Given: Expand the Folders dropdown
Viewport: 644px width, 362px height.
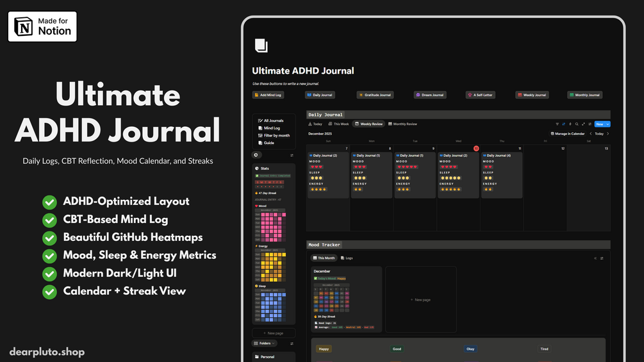Looking at the screenshot, I should point(265,343).
